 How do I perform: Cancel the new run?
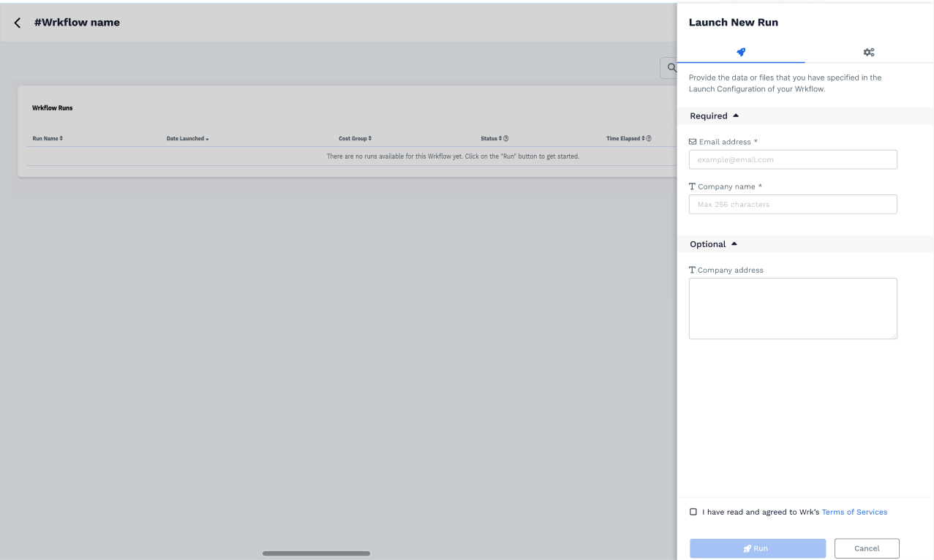pyautogui.click(x=867, y=548)
